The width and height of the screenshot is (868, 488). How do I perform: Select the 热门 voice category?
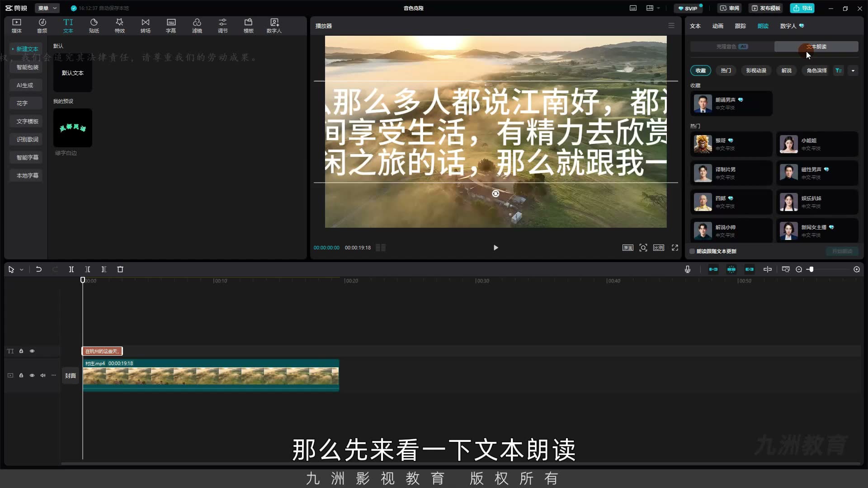pyautogui.click(x=726, y=70)
